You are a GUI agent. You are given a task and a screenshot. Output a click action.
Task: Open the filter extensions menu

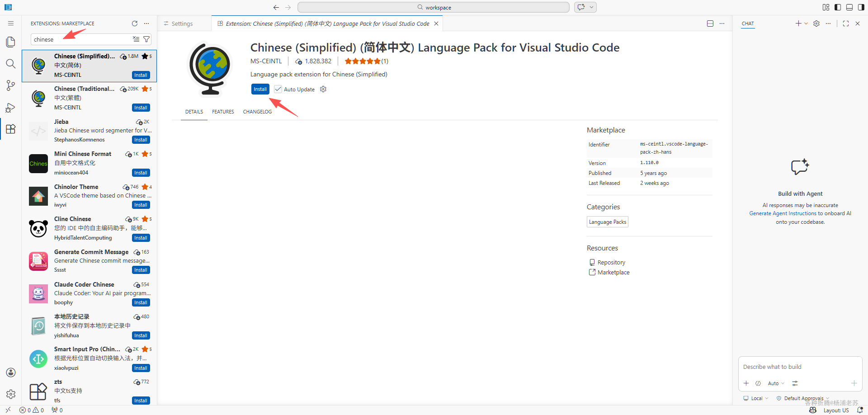click(146, 39)
